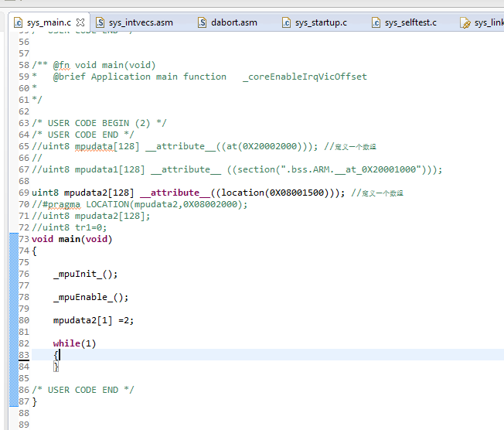Click the 'USER CODE END' comment on line 64
This screenshot has height=430, width=504.
coord(83,135)
